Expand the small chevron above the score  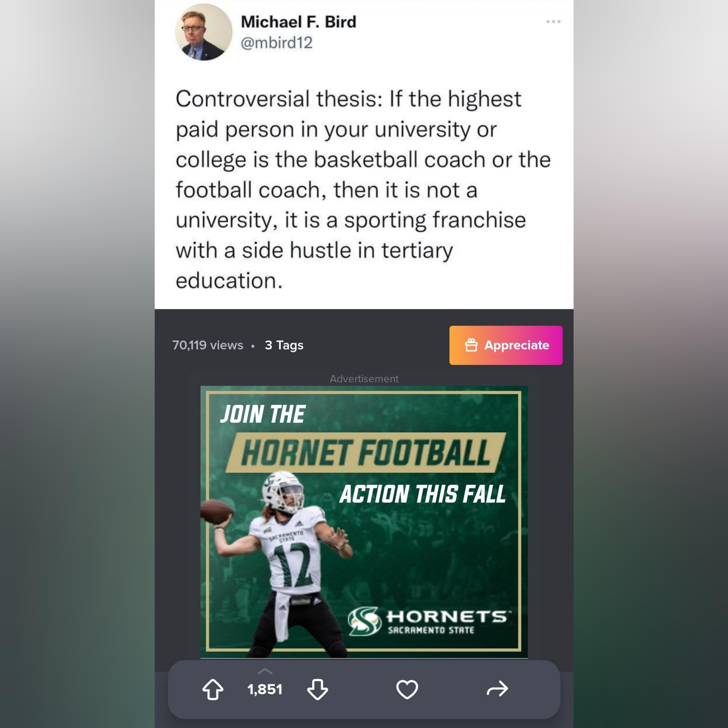pyautogui.click(x=265, y=671)
